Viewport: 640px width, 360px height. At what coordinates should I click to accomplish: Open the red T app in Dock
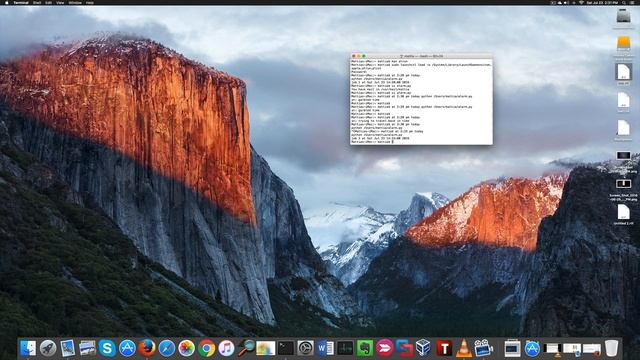444,348
